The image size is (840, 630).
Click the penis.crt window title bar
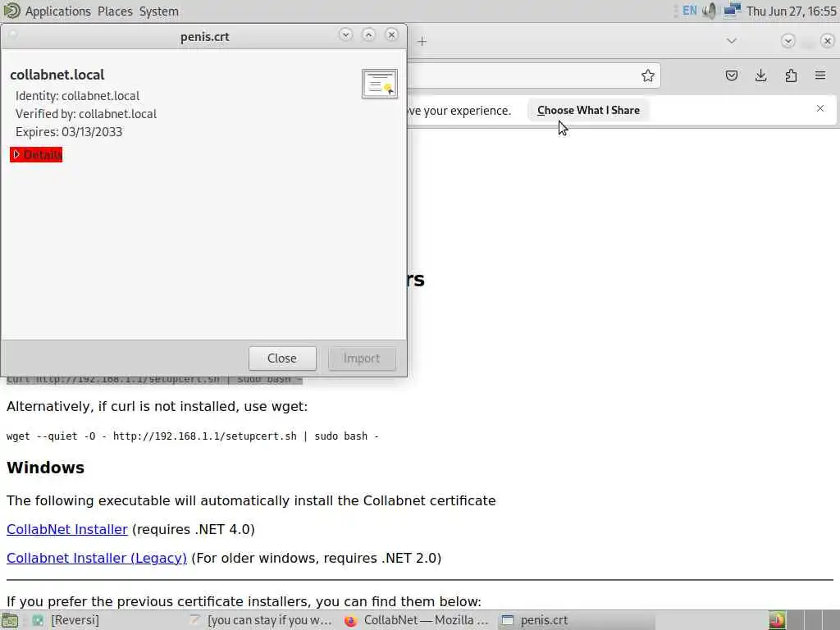[204, 36]
